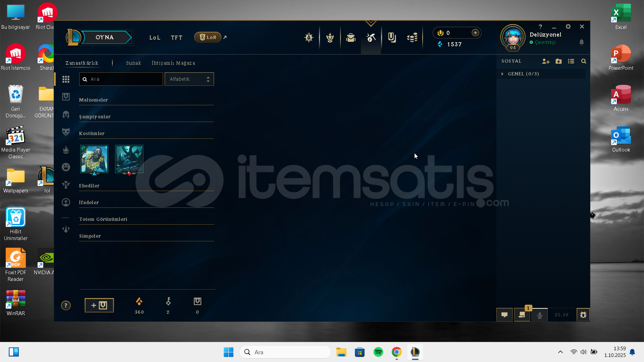This screenshot has height=362, width=644.
Task: Click the plus button to buy RP
Action: pyautogui.click(x=475, y=33)
